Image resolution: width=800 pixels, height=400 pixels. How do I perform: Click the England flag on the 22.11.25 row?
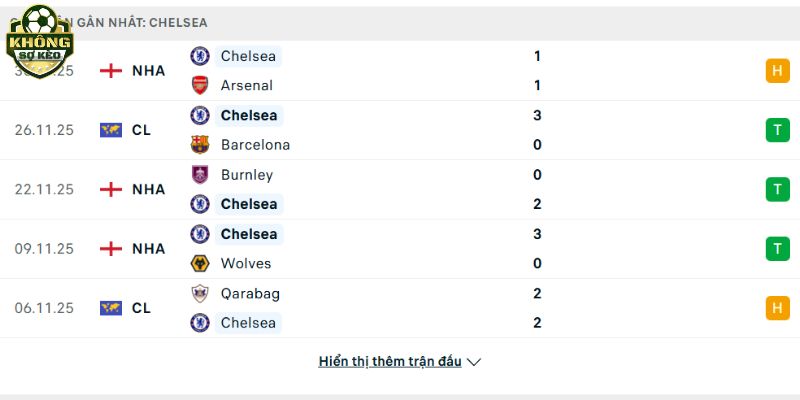111,189
